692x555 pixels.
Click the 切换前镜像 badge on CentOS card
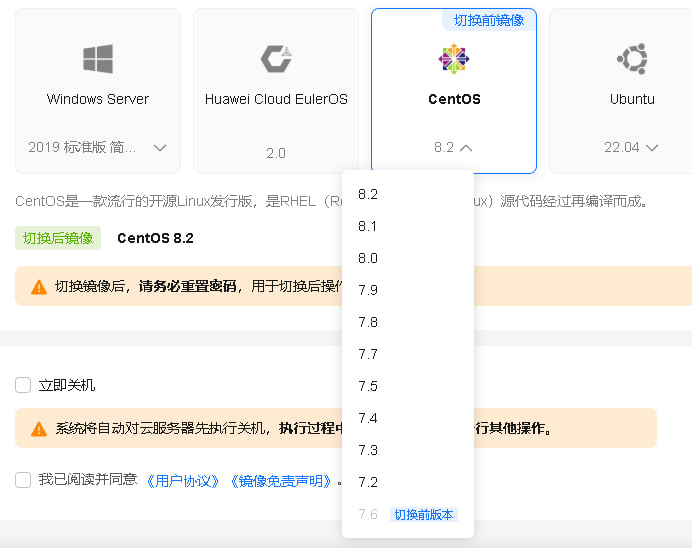pos(489,20)
